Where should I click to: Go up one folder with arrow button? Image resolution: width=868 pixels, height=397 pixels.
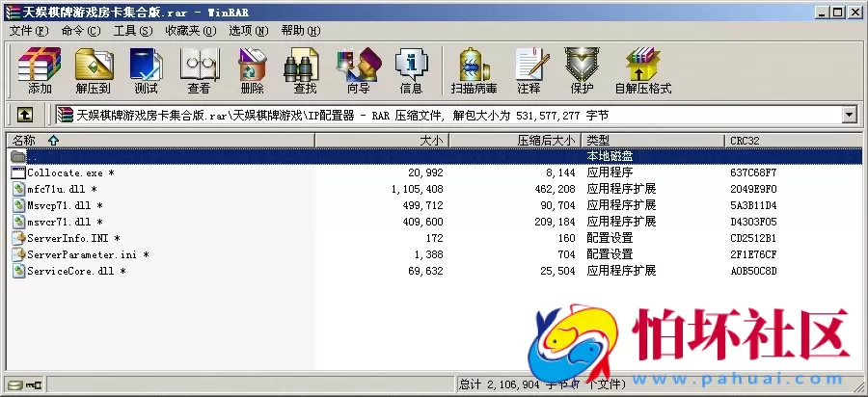pyautogui.click(x=24, y=115)
